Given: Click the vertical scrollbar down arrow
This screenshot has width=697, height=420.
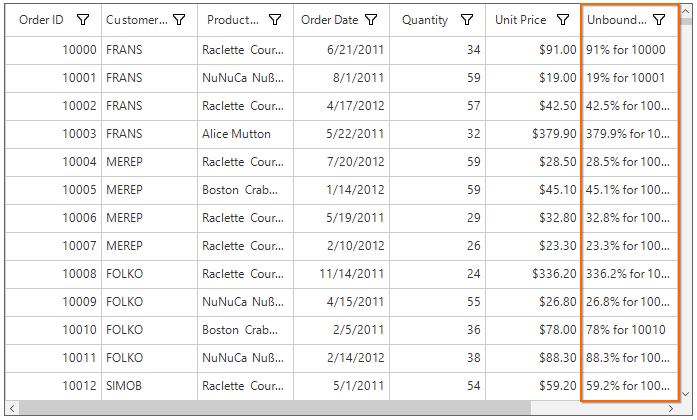Looking at the screenshot, I should 685,394.
